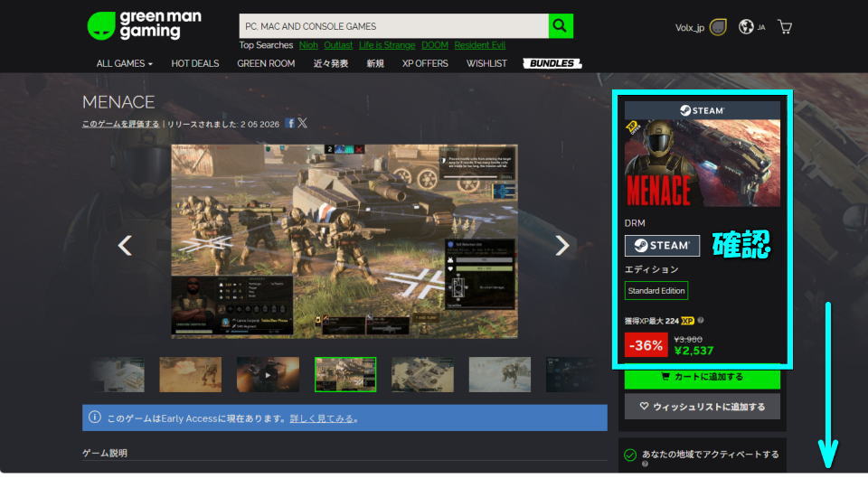Show previous screenshot with left arrow
868x488 pixels.
pos(126,245)
